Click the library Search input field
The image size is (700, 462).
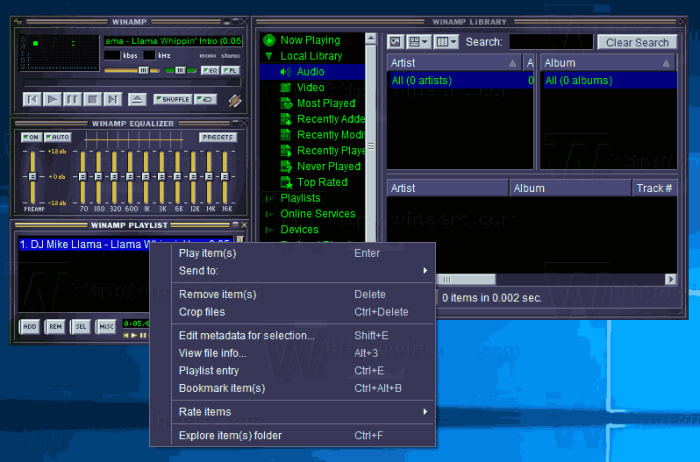(551, 42)
